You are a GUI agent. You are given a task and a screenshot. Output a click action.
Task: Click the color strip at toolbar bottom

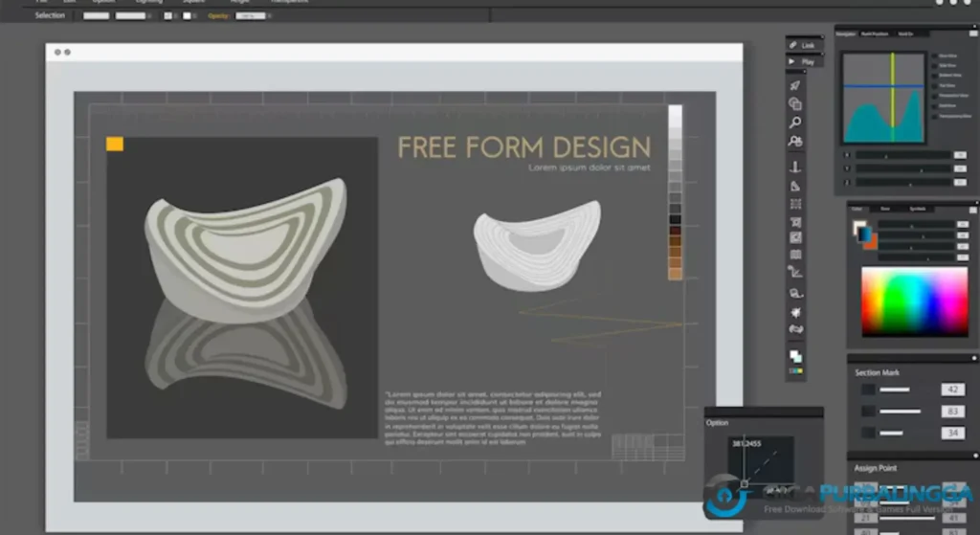[x=795, y=371]
